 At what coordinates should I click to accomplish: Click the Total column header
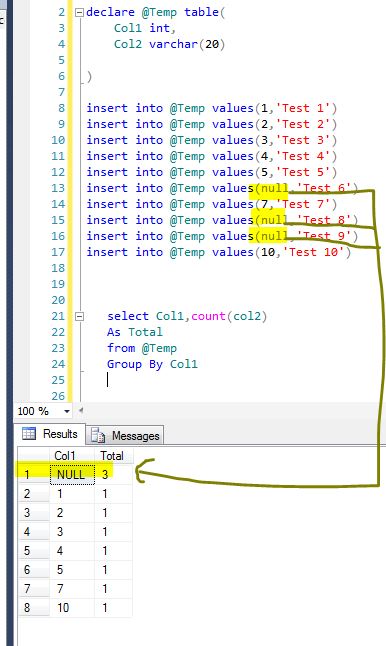pyautogui.click(x=113, y=456)
